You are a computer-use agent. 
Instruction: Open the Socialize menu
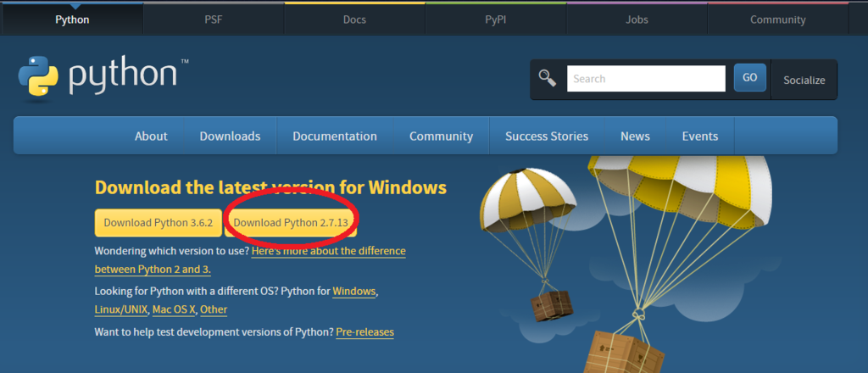point(804,81)
